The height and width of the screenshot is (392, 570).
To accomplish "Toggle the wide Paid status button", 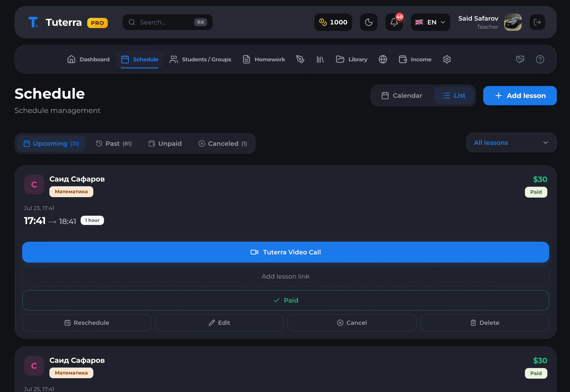I will coord(285,300).
